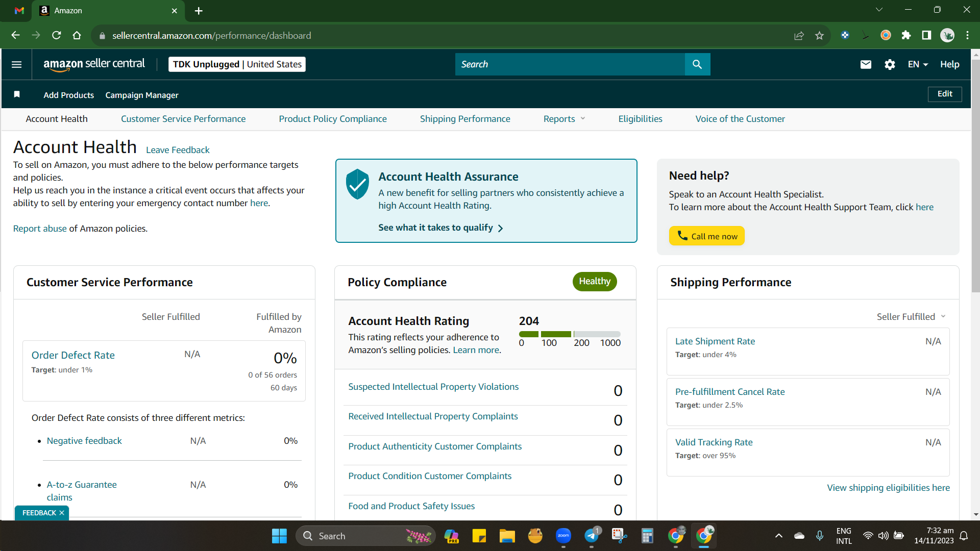Open the Leave Feedback link
This screenshot has height=551, width=980.
[178, 150]
